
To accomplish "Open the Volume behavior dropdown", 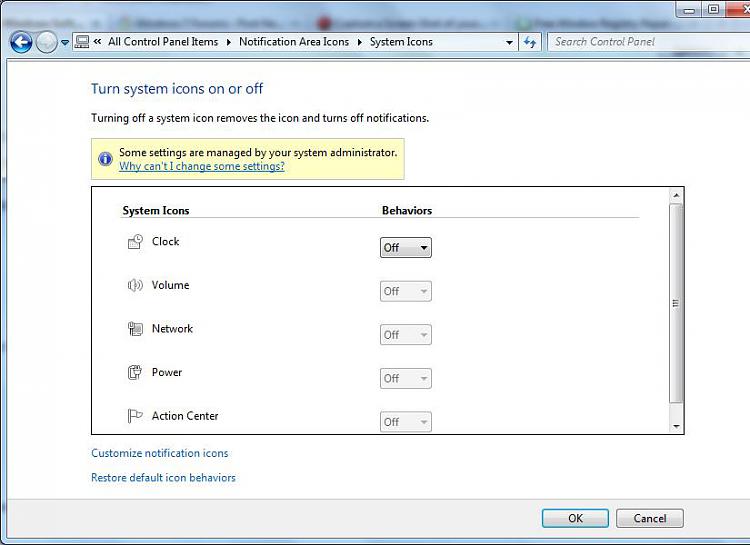I will (406, 291).
